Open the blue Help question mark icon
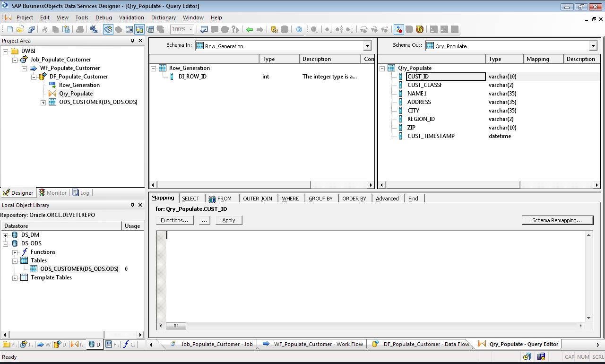Viewport: 605px width, 364px height. (299, 29)
